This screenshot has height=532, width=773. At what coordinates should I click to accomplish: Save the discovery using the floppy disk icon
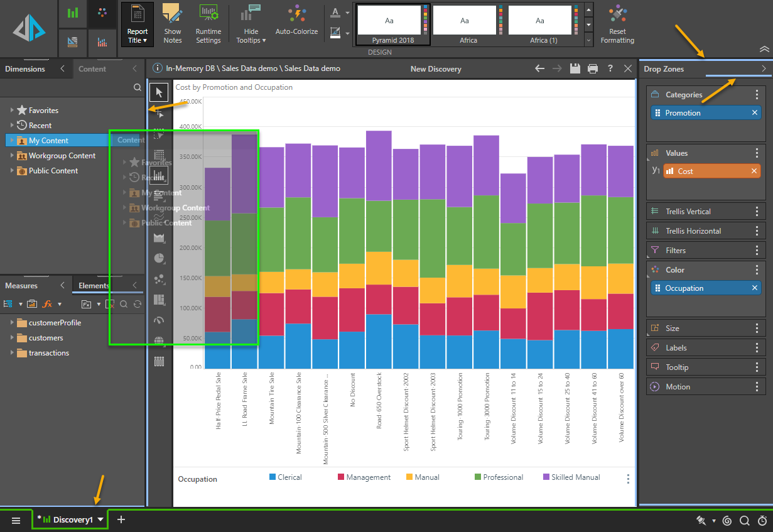tap(574, 68)
